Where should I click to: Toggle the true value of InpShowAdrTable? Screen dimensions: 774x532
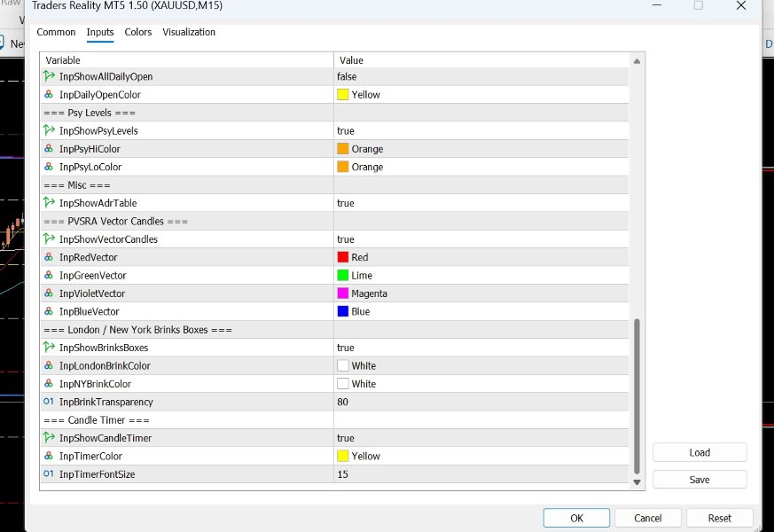click(x=346, y=203)
